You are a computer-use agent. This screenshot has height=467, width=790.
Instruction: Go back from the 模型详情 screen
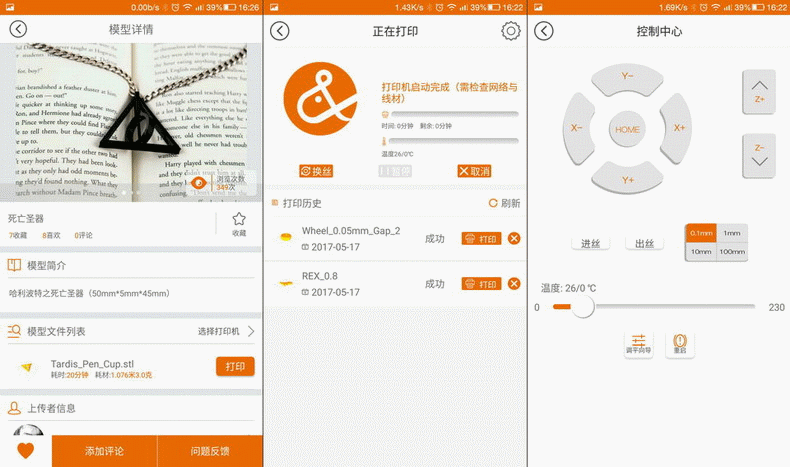tap(18, 29)
